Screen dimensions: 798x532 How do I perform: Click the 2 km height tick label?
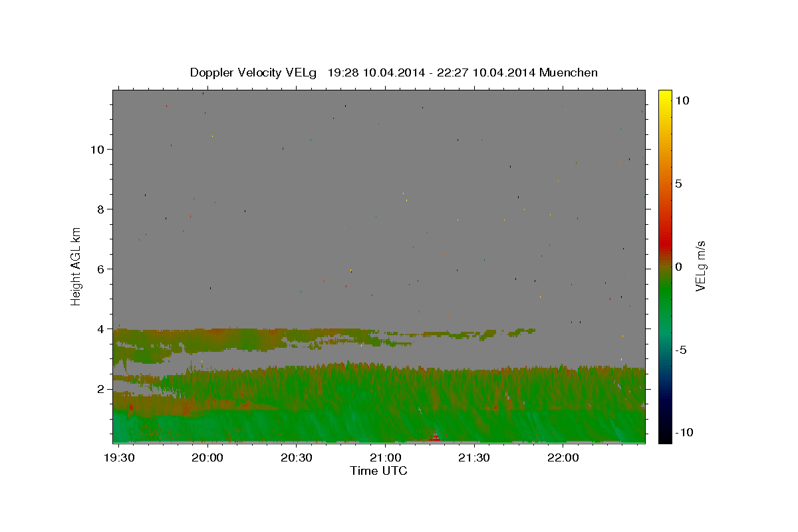pos(100,388)
